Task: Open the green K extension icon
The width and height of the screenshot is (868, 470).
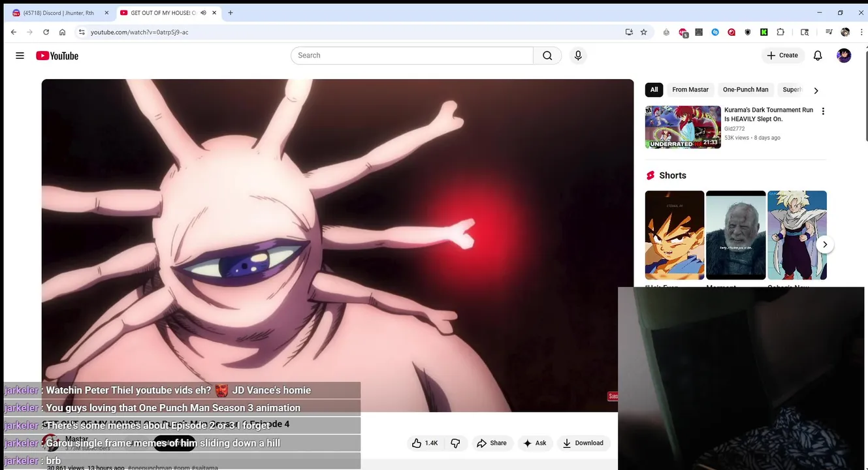Action: pos(764,32)
